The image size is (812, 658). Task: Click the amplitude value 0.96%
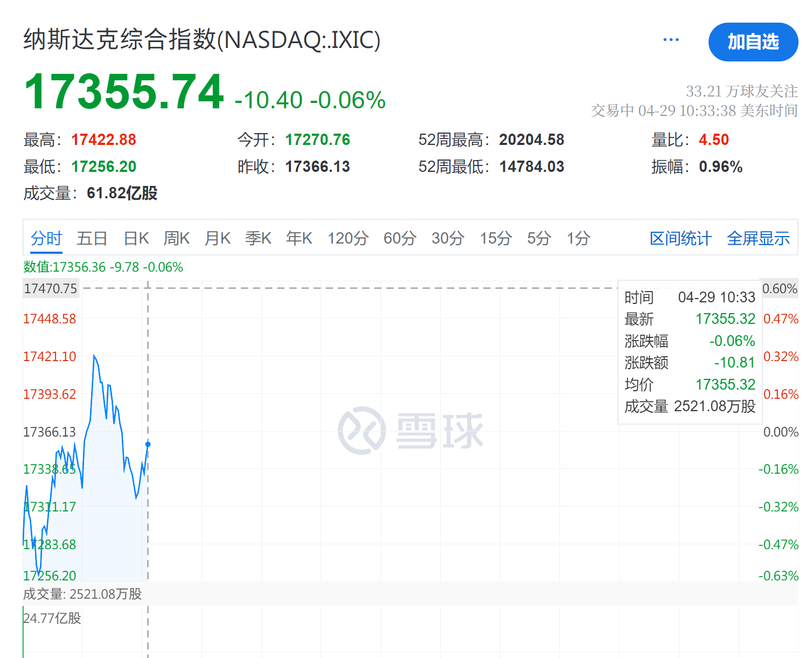[720, 167]
